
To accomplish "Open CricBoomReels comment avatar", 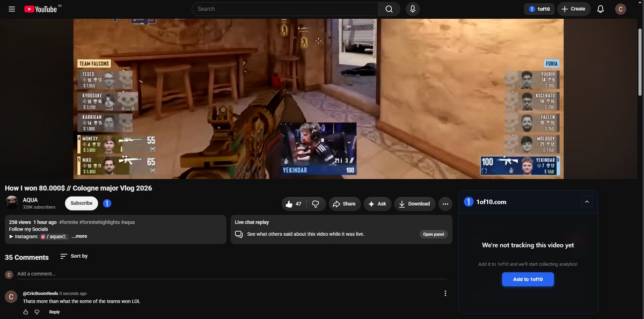I will click(x=11, y=296).
